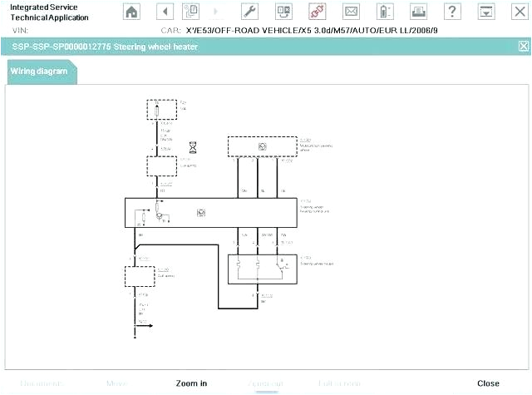532x395 pixels.
Task: Check the battery status icon
Action: (384, 12)
